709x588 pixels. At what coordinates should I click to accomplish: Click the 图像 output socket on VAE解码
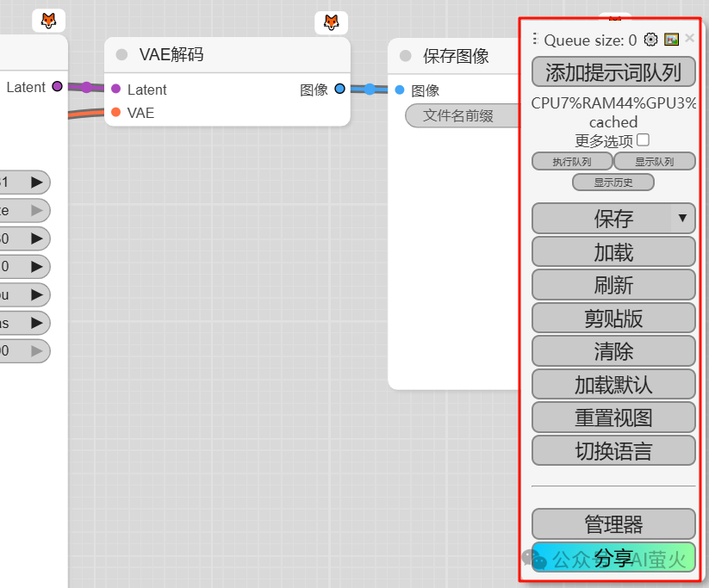[x=339, y=89]
